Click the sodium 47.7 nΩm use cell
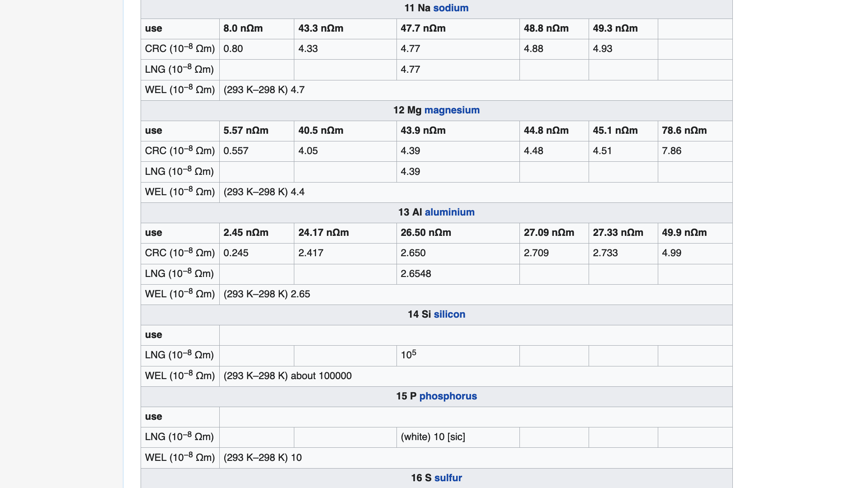Image resolution: width=868 pixels, height=488 pixels. (x=423, y=28)
